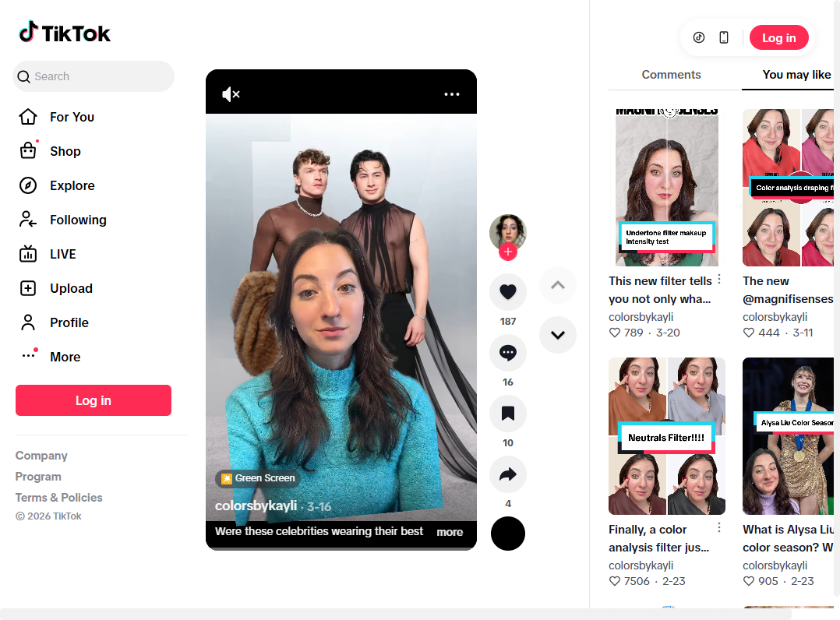This screenshot has height=620, width=840.
Task: Open the comments bubble icon
Action: coord(508,353)
